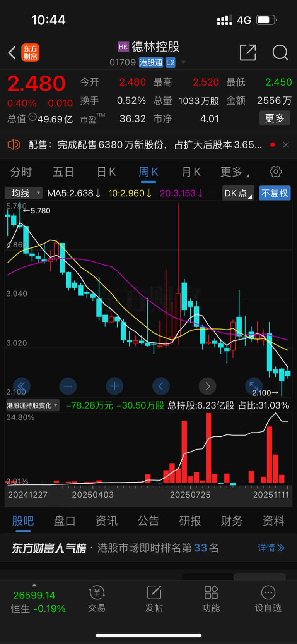Switch to 月K chart tab
The width and height of the screenshot is (297, 644).
[191, 172]
